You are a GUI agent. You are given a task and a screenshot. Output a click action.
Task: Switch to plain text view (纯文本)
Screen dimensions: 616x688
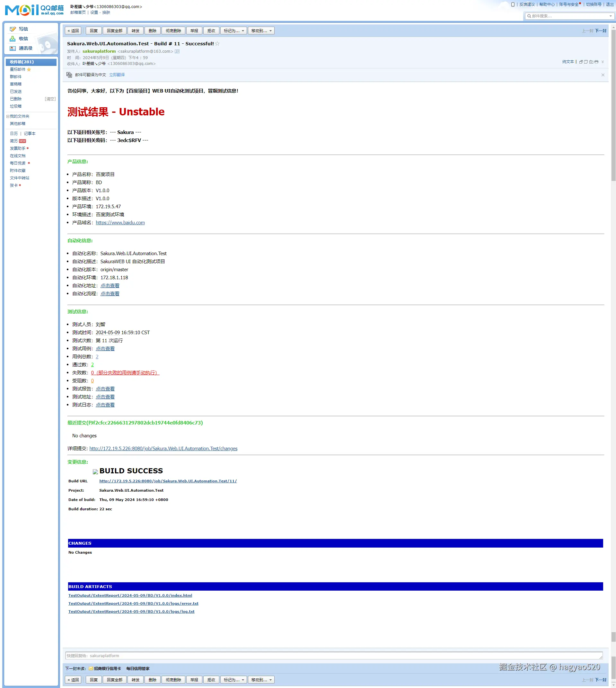(x=568, y=62)
